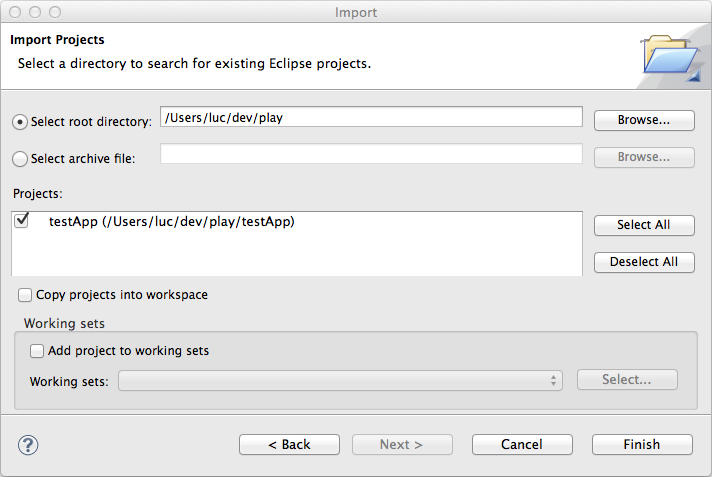Click the yellow minimize window button
The height and width of the screenshot is (477, 712).
(35, 12)
